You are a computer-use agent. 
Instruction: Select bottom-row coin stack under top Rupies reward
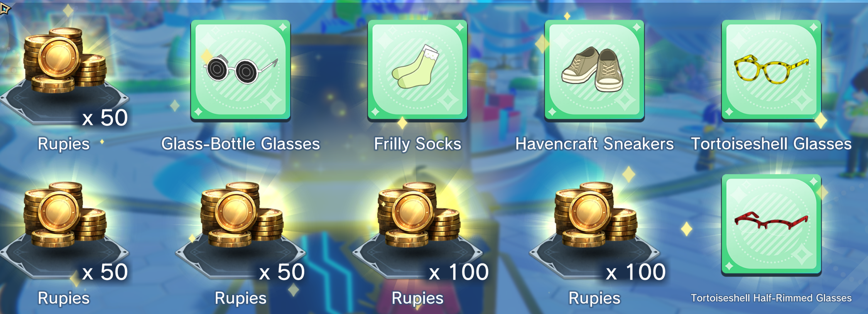(x=64, y=215)
